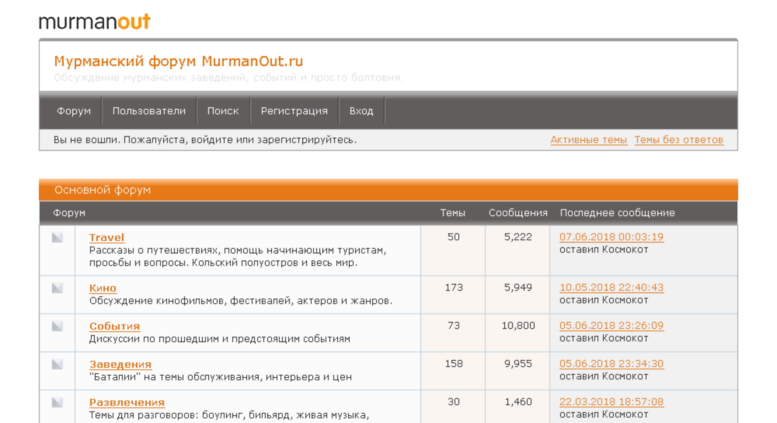Open the Вход login page
Screen dimensions: 777x423
click(x=361, y=111)
